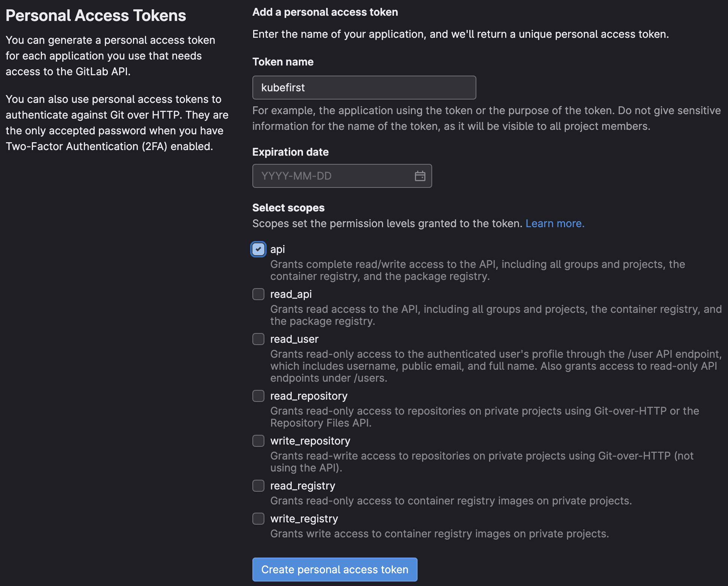Focus the Token name field containing kubefirst

pyautogui.click(x=364, y=88)
